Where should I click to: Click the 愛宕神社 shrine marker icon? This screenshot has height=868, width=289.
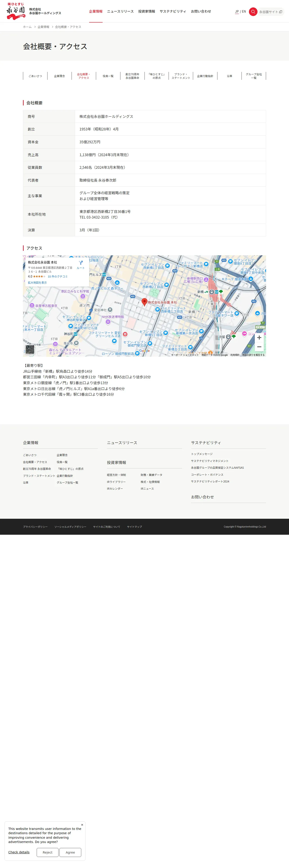coord(110,310)
